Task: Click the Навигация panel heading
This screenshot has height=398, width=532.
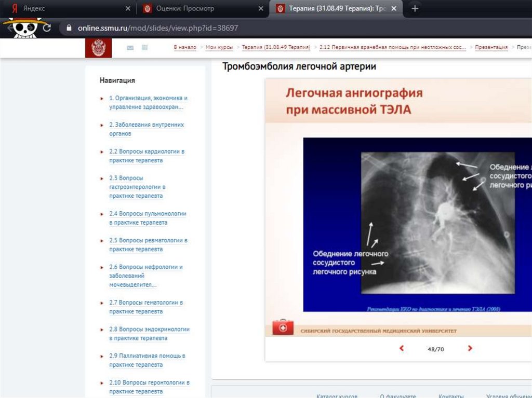Action: pyautogui.click(x=117, y=80)
